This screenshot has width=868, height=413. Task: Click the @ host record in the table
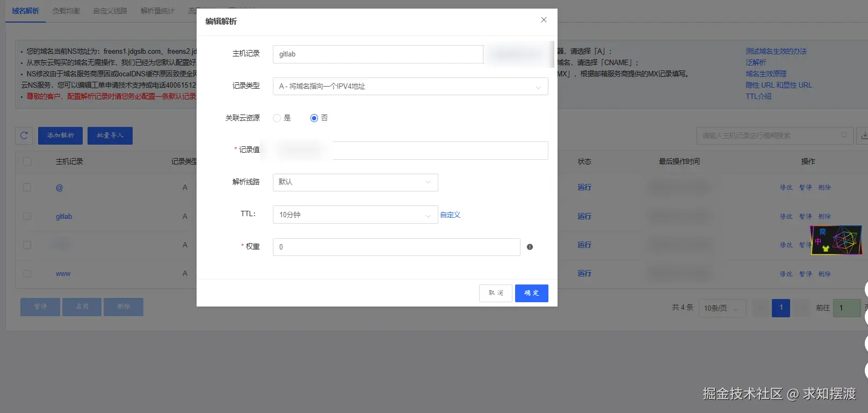coord(60,188)
